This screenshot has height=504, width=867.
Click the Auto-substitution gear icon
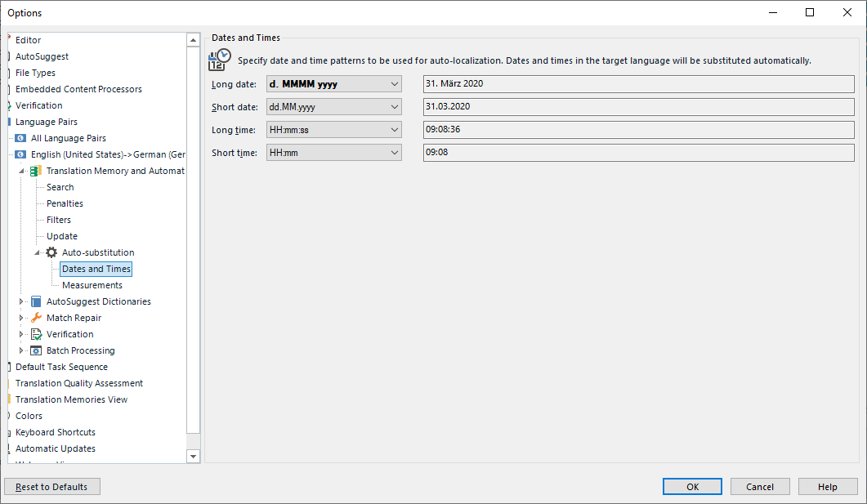tap(52, 252)
